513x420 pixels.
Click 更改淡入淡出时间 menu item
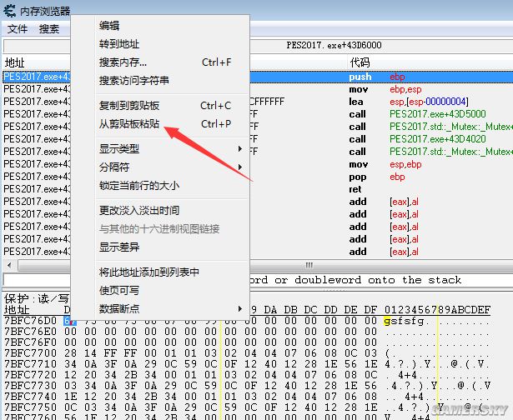point(138,211)
